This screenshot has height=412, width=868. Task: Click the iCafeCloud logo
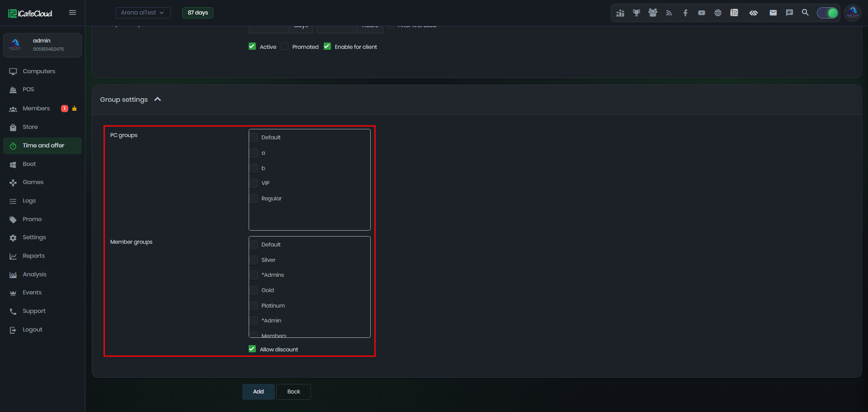(30, 14)
